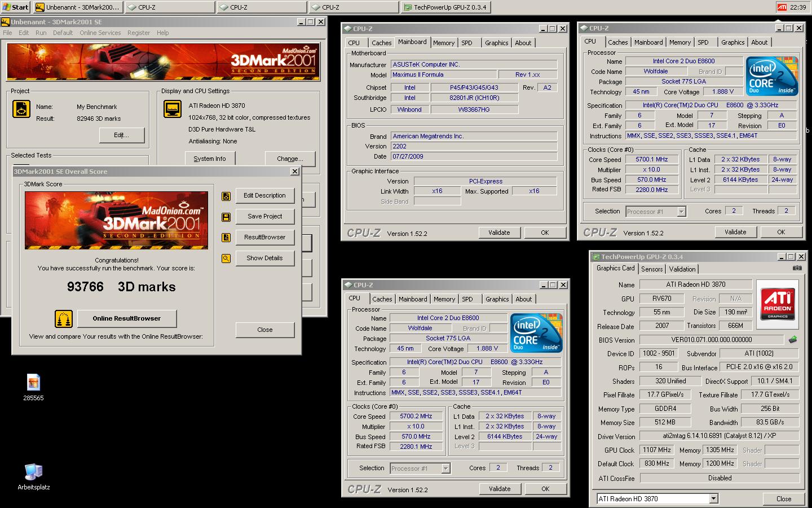Click the ATI Radeon logo in GPU-Z

click(778, 304)
